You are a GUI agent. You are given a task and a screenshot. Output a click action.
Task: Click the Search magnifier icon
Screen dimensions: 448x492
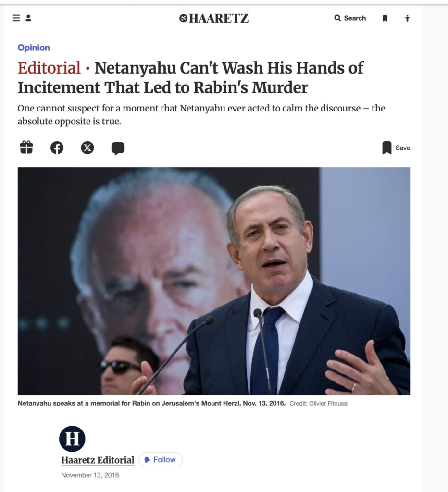point(337,18)
